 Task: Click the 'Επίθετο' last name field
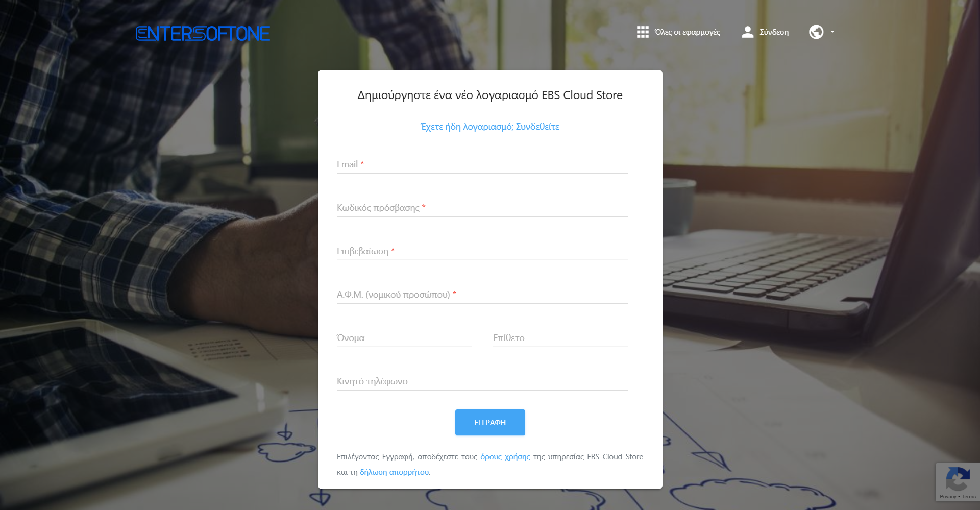[x=560, y=338]
